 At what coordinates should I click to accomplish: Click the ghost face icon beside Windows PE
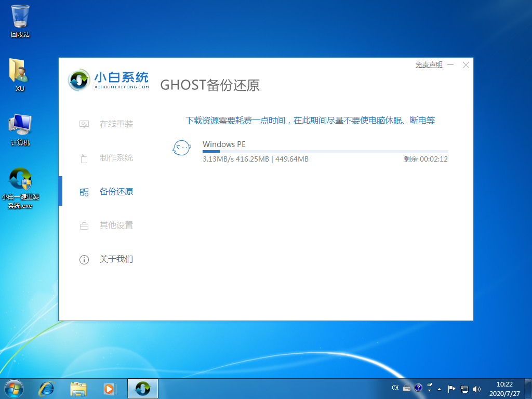click(182, 148)
